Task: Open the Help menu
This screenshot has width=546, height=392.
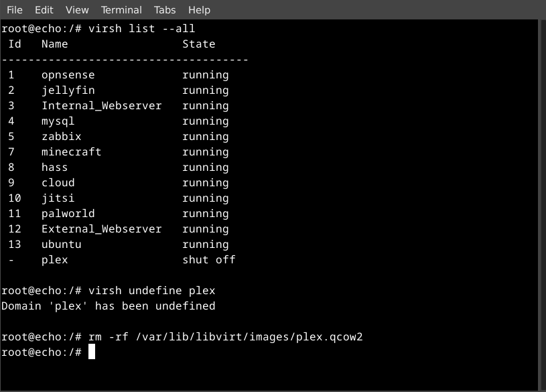Action: pos(198,9)
